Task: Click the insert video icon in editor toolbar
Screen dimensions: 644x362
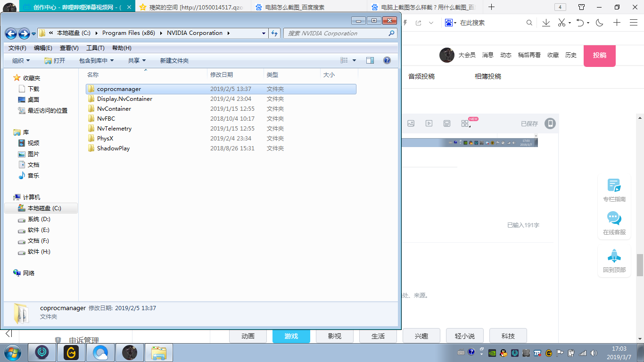Action: coord(429,123)
